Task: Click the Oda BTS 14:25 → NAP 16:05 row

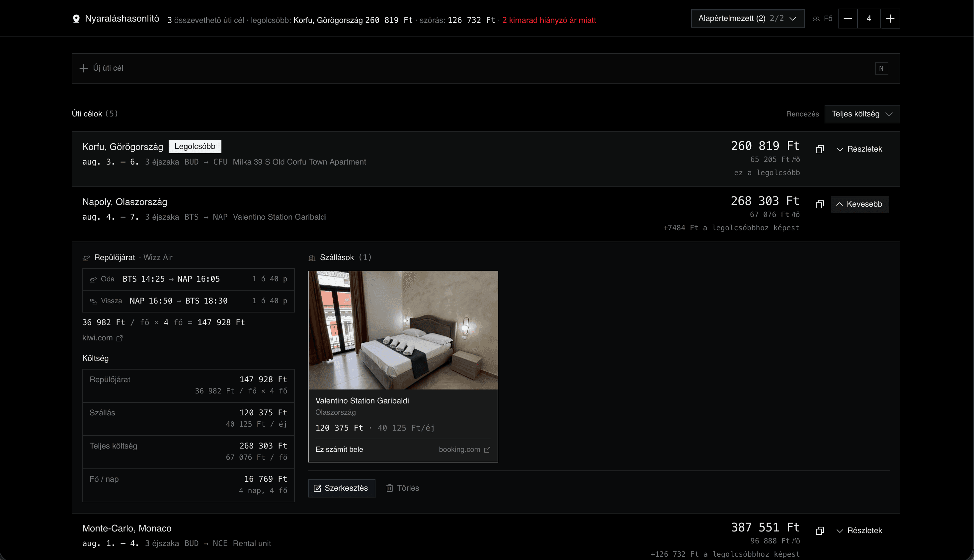Action: [189, 279]
